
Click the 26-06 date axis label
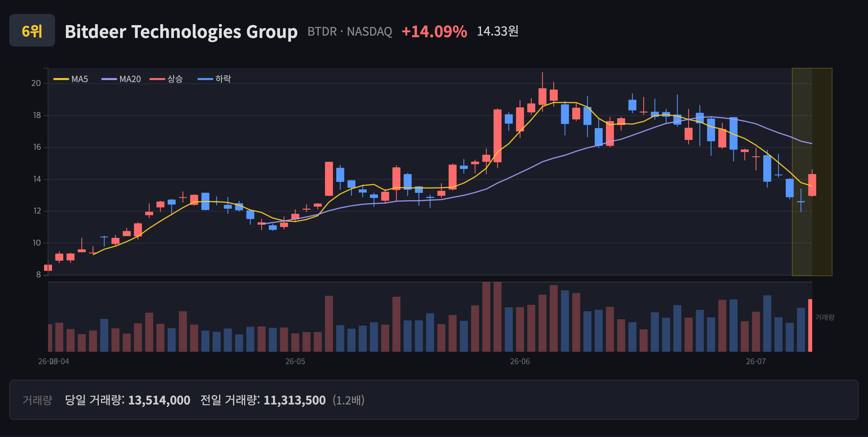point(520,361)
